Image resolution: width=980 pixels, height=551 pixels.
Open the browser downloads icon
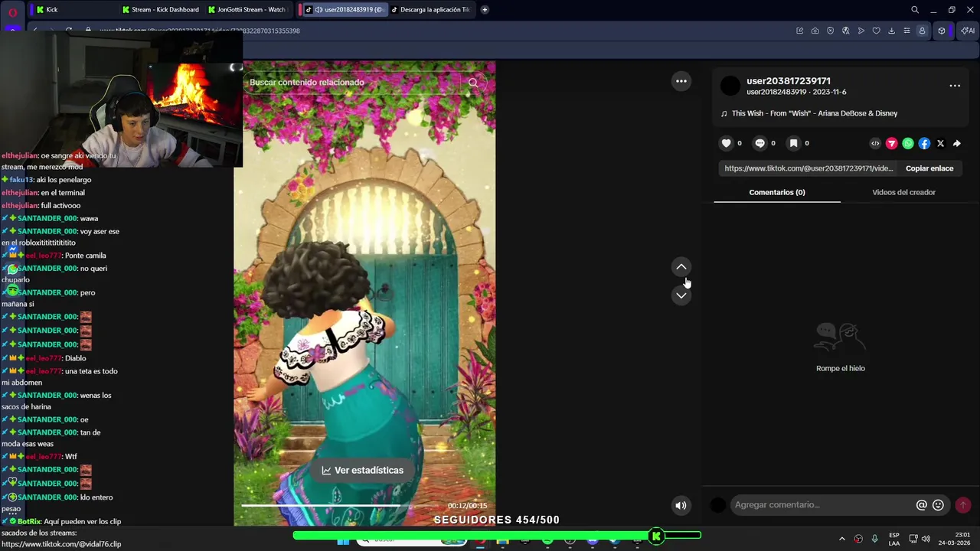(891, 31)
